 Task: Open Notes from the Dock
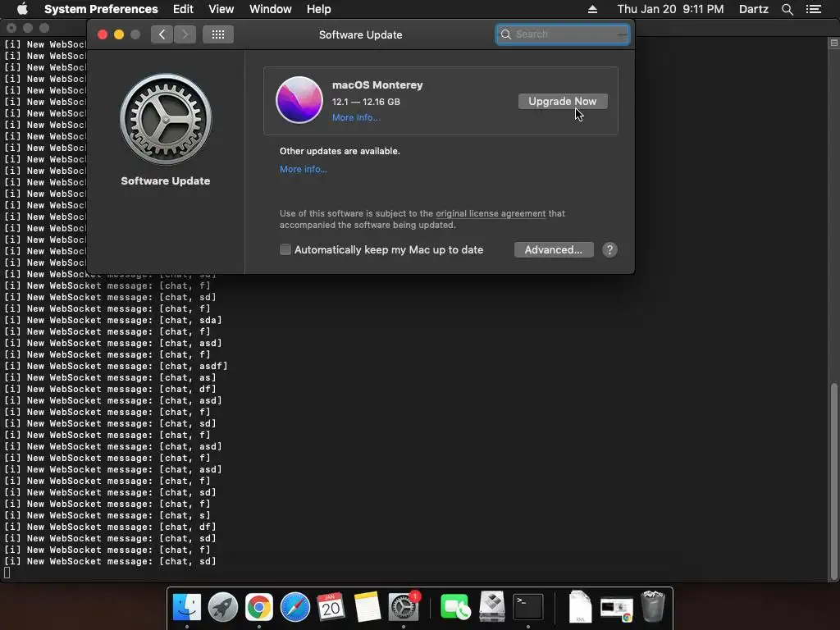367,607
